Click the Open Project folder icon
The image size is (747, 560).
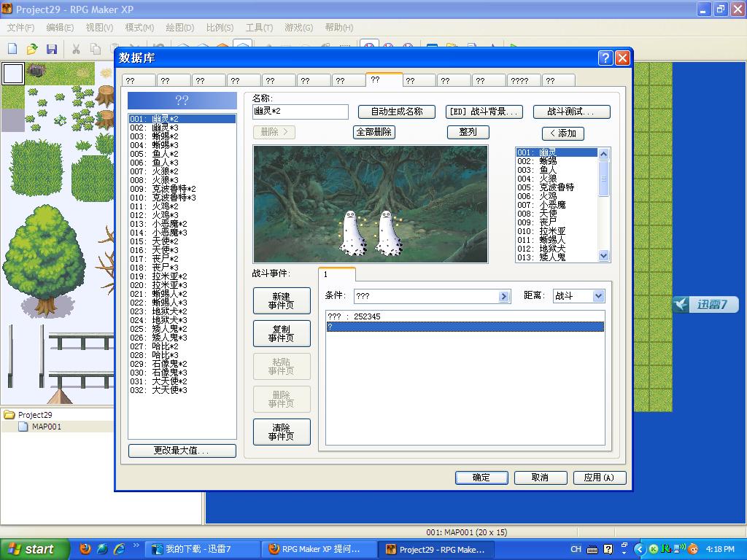pyautogui.click(x=32, y=49)
